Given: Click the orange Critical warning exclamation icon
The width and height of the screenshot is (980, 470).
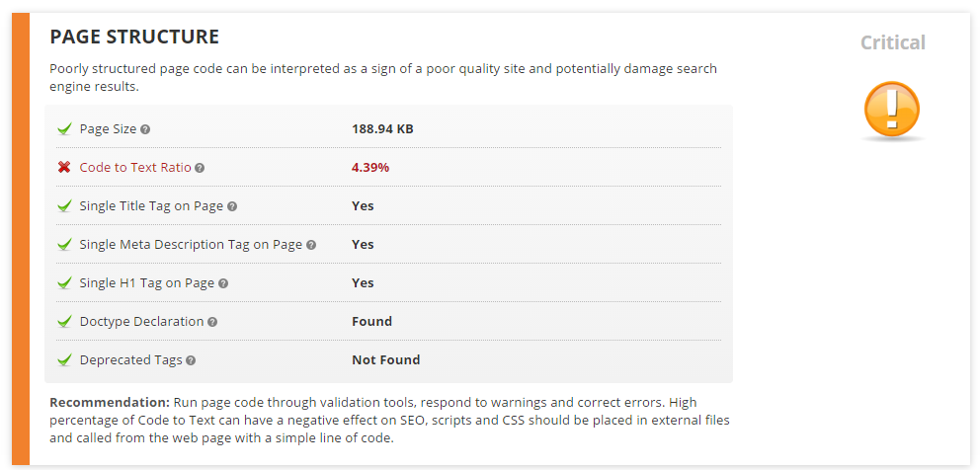Looking at the screenshot, I should pos(891,110).
